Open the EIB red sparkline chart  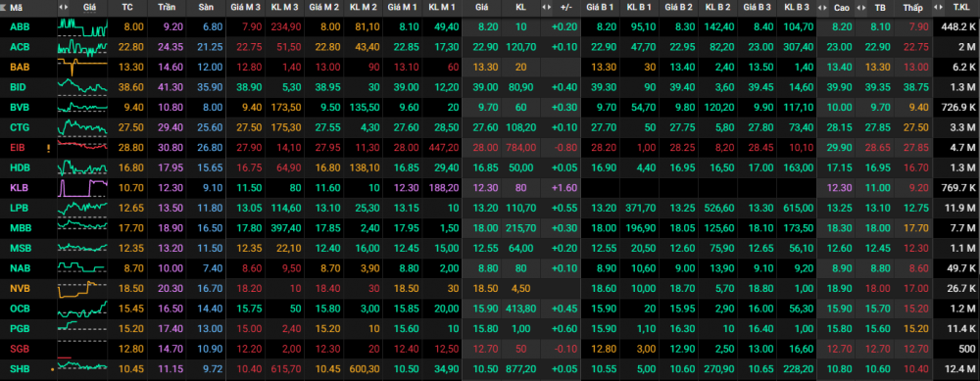pos(82,147)
